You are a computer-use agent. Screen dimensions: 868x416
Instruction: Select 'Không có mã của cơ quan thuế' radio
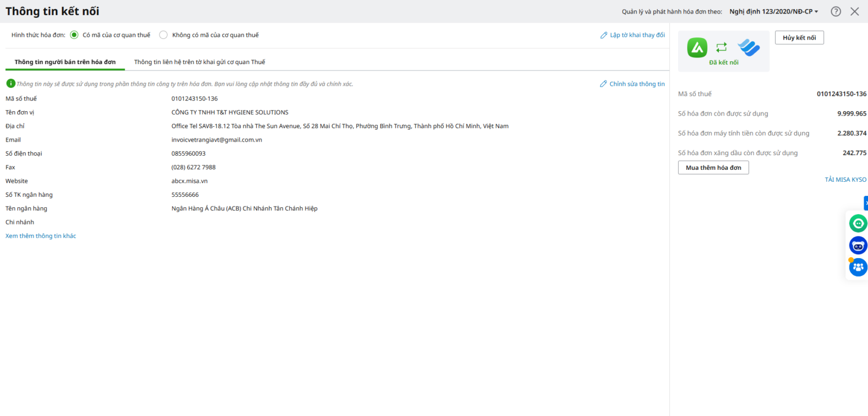point(163,35)
